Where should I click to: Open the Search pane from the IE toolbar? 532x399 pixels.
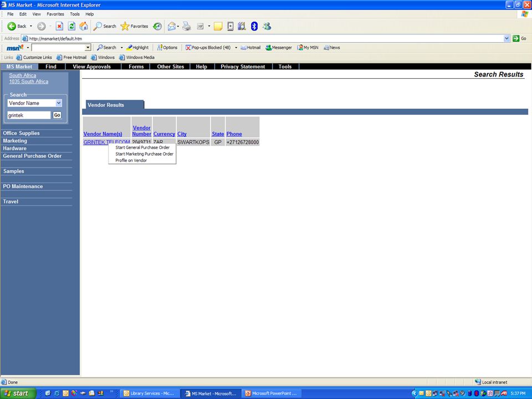pos(105,26)
